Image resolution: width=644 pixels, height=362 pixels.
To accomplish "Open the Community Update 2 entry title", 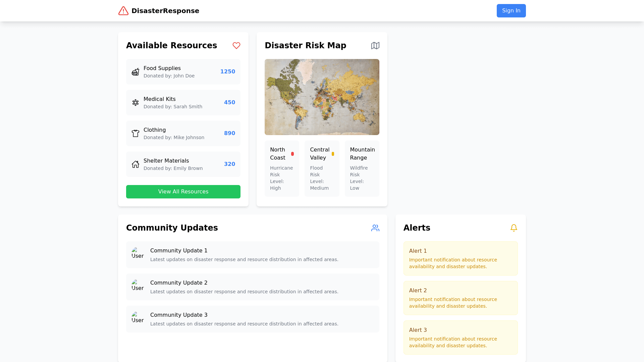I will (179, 283).
